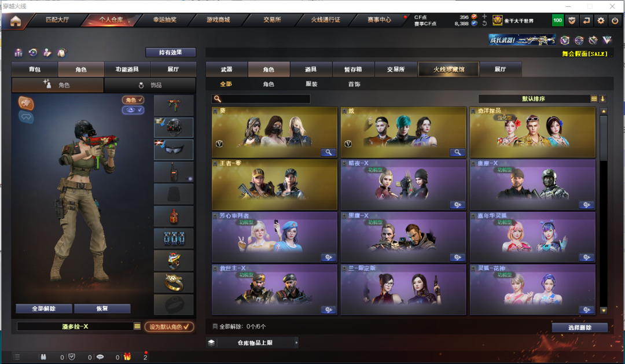This screenshot has height=364, width=625.
Task: Open the VIP shield icon under the top bar
Action: [x=565, y=40]
